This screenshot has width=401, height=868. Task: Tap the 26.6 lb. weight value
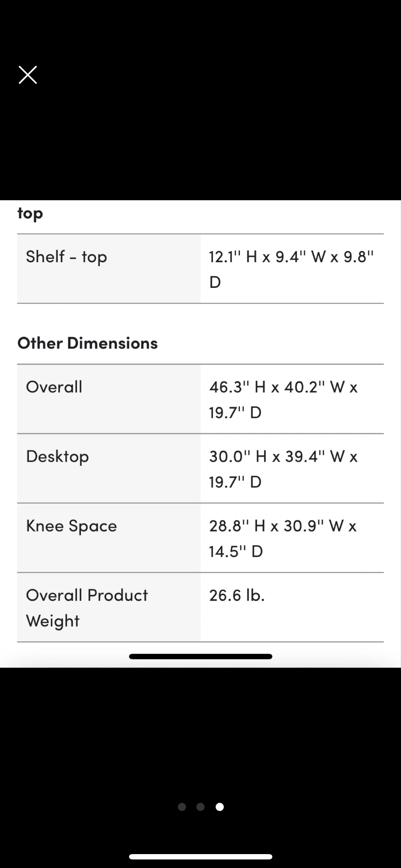(x=237, y=595)
